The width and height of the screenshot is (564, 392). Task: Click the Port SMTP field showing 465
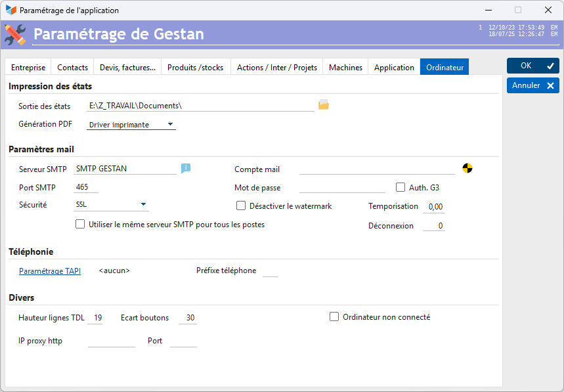[86, 187]
